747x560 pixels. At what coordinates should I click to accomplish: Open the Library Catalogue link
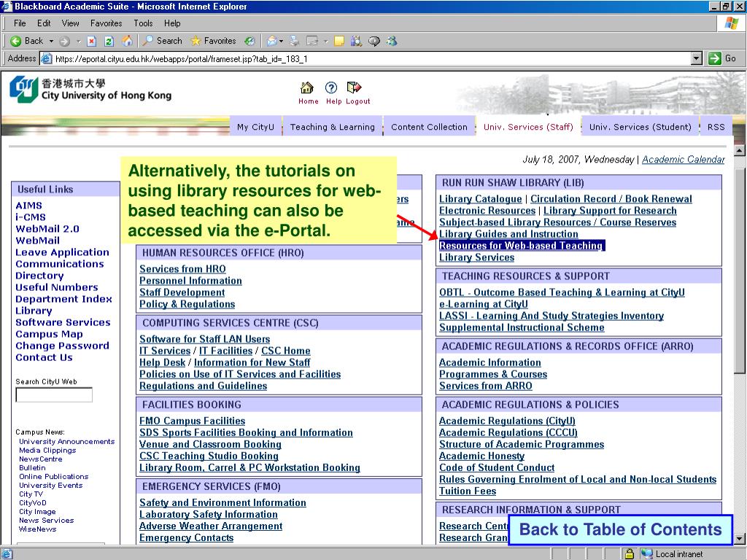pyautogui.click(x=480, y=199)
